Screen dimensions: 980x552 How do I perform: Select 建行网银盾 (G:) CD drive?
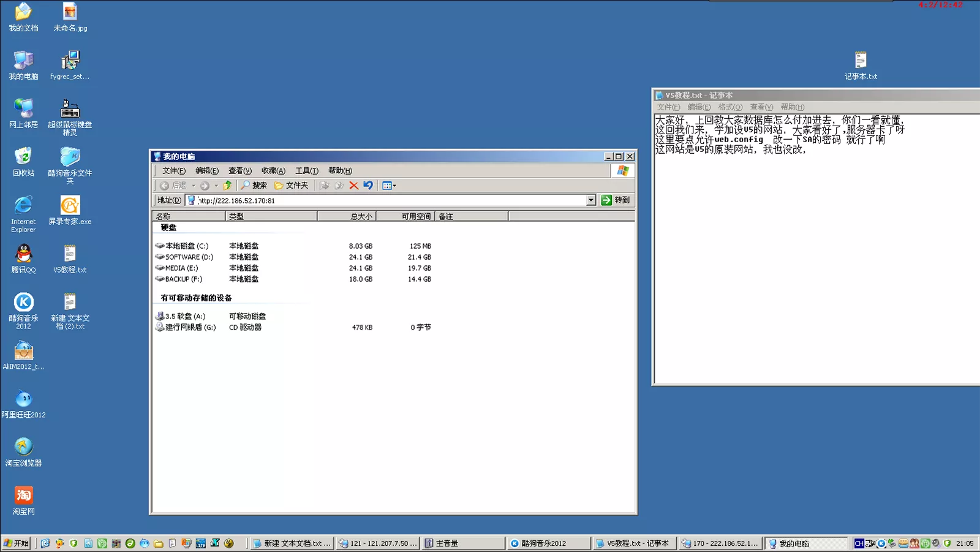(x=190, y=328)
